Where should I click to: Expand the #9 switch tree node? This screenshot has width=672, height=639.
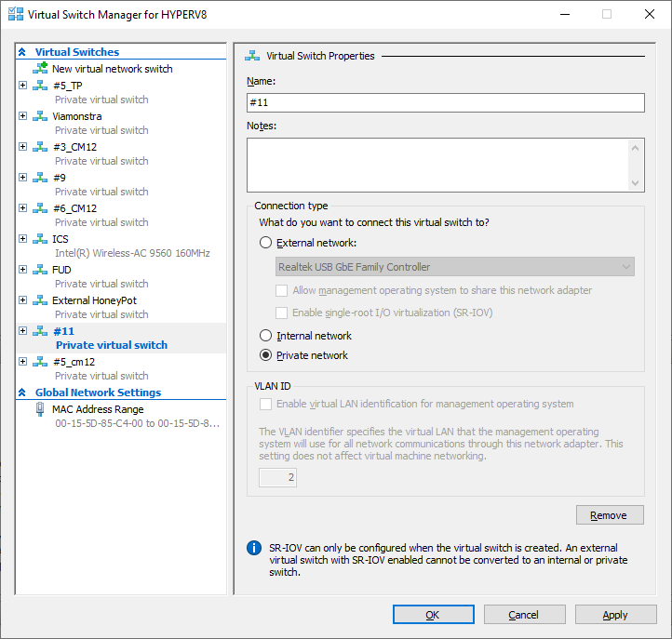(23, 178)
